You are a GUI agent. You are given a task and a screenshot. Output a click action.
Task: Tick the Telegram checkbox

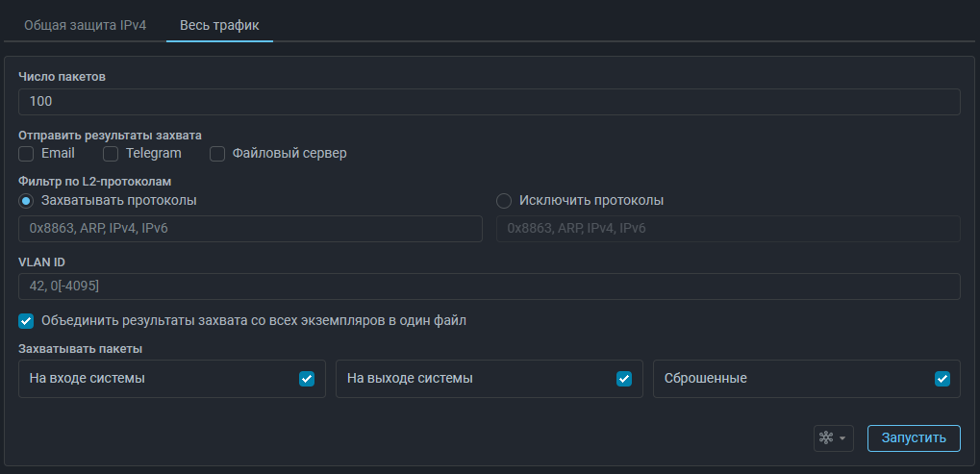click(111, 153)
